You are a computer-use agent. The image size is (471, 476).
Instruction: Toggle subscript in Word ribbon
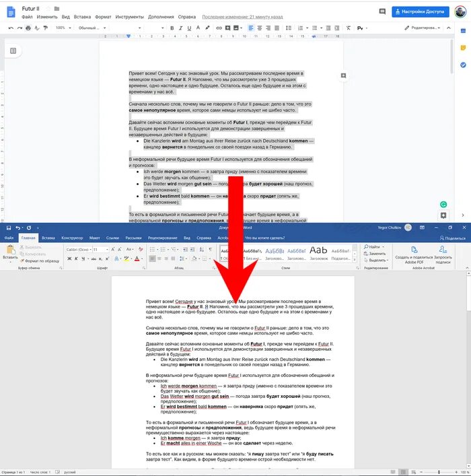(x=100, y=259)
